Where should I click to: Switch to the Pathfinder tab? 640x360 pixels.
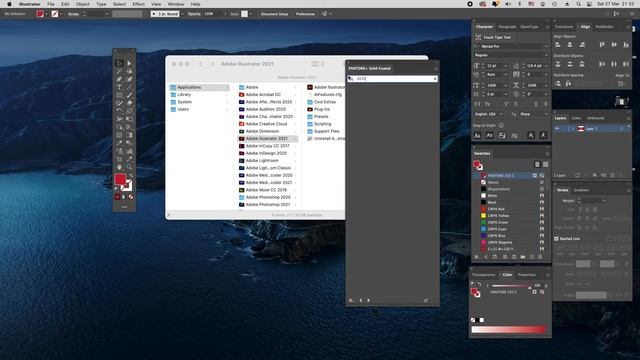[x=604, y=27]
